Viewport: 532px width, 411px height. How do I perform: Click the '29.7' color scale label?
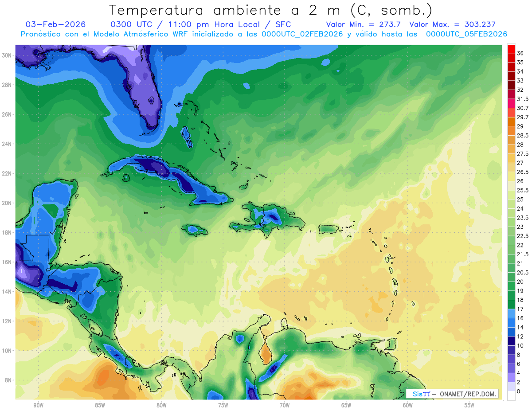pyautogui.click(x=522, y=117)
